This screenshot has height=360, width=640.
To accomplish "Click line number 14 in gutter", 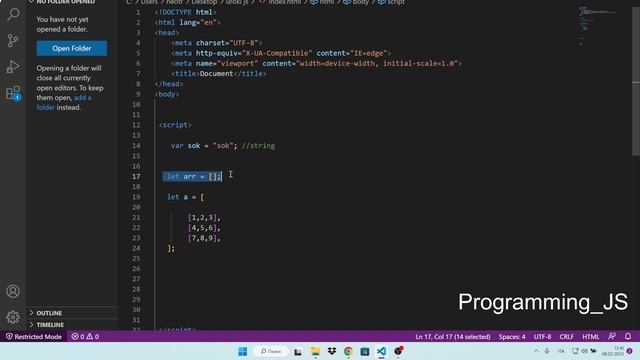I will (x=136, y=146).
